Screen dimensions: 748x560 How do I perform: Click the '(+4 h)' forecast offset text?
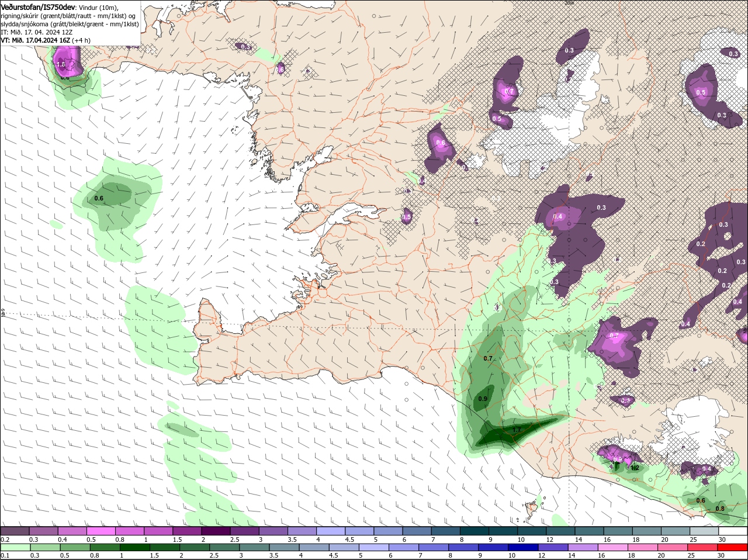point(81,40)
